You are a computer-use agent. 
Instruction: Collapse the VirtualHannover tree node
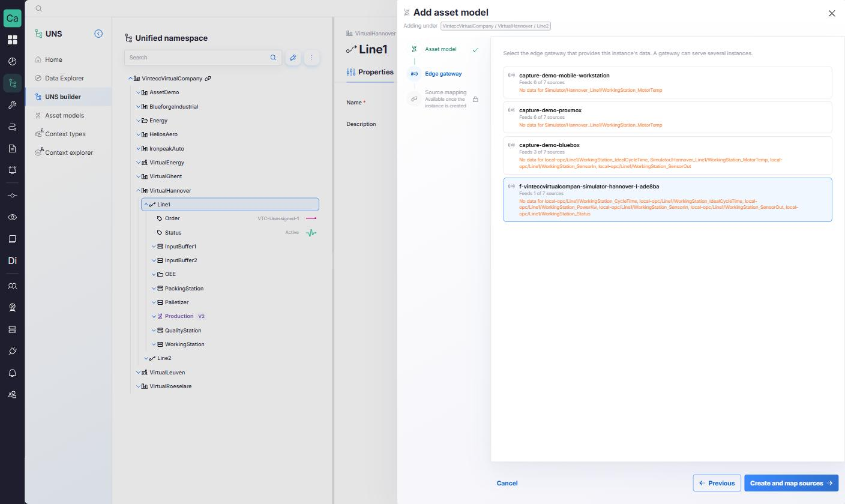[x=138, y=191]
